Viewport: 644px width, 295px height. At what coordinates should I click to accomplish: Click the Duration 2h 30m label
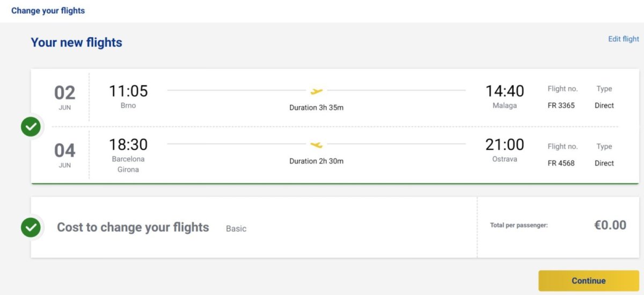pos(317,161)
